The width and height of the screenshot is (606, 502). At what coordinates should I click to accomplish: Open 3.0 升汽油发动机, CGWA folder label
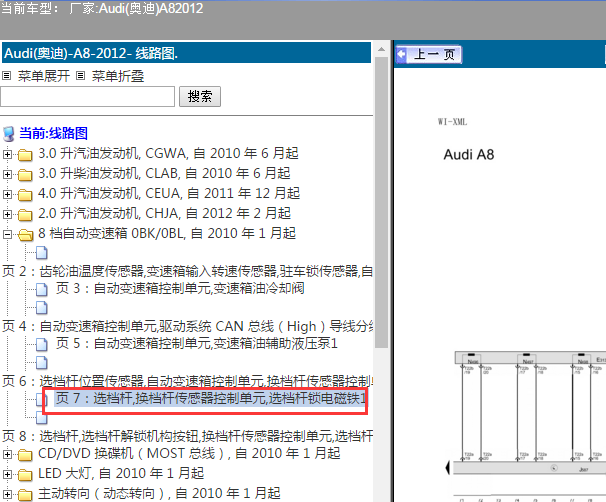(168, 153)
